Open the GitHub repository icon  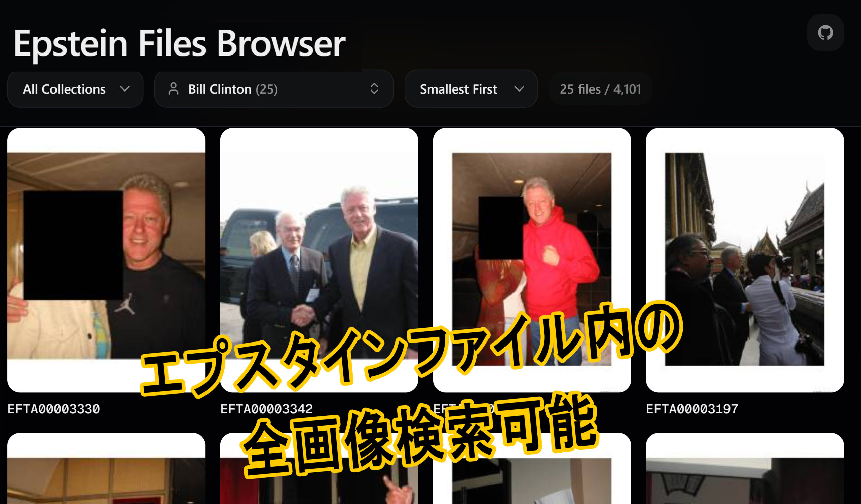tap(825, 33)
